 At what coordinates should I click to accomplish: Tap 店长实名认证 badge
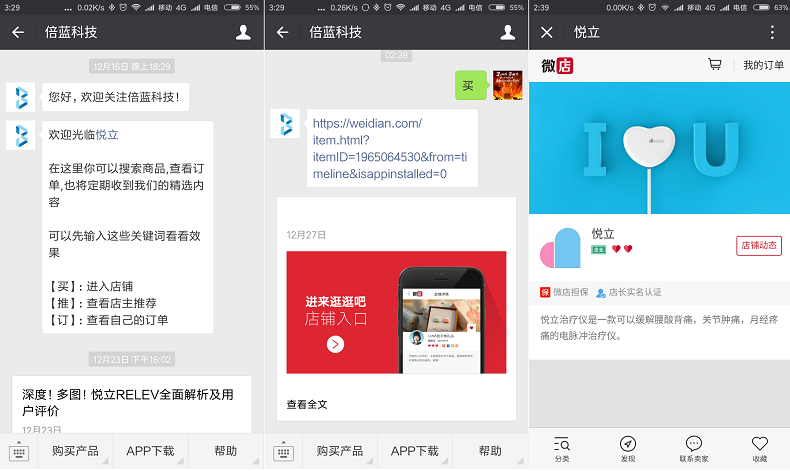click(x=629, y=292)
